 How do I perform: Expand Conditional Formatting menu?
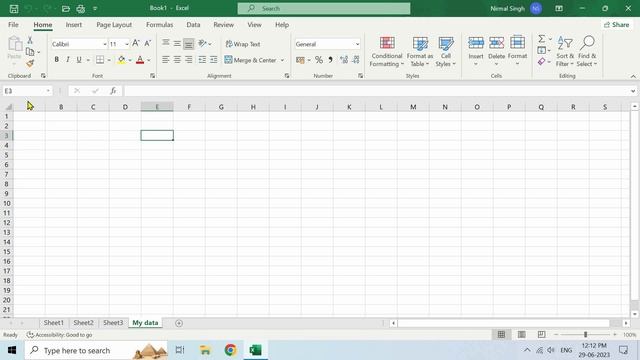point(387,52)
